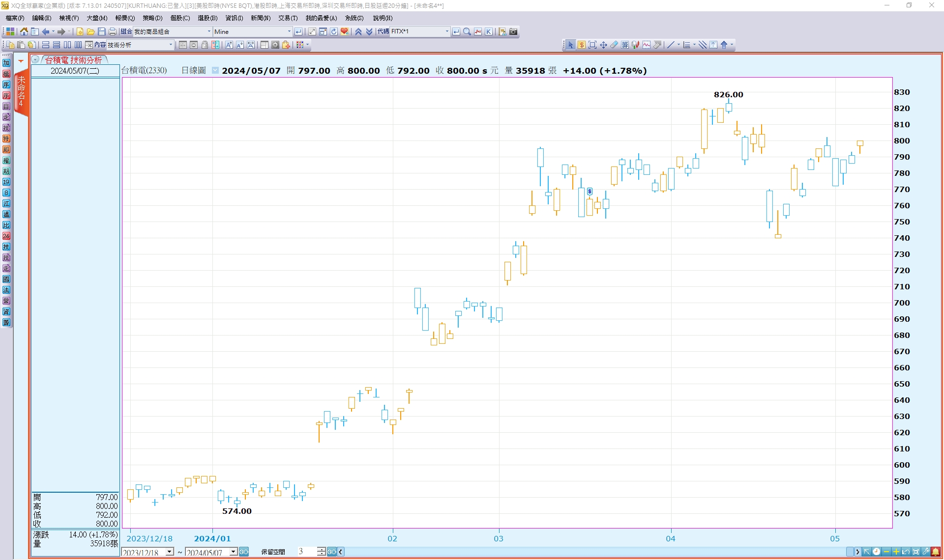Select the eraser drawing tool
The image size is (944, 560).
[x=614, y=45]
